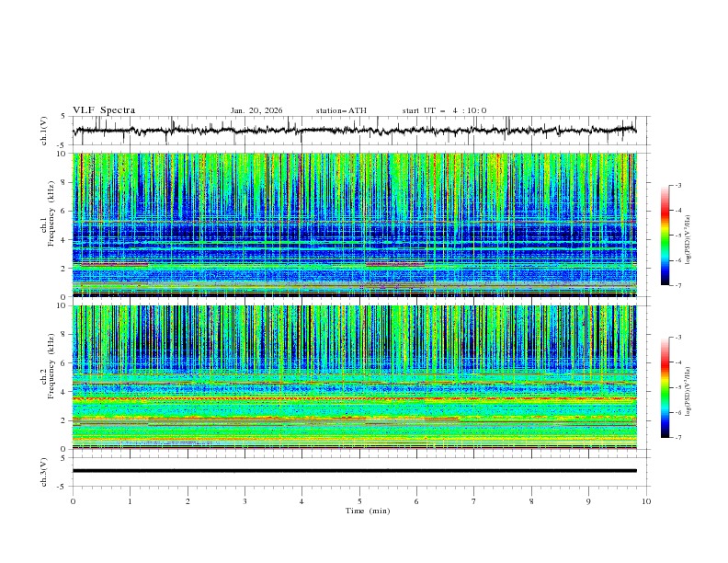Click inside the ch.2 spectrogram panel
Screen dimensions: 728x563
(x=358, y=377)
